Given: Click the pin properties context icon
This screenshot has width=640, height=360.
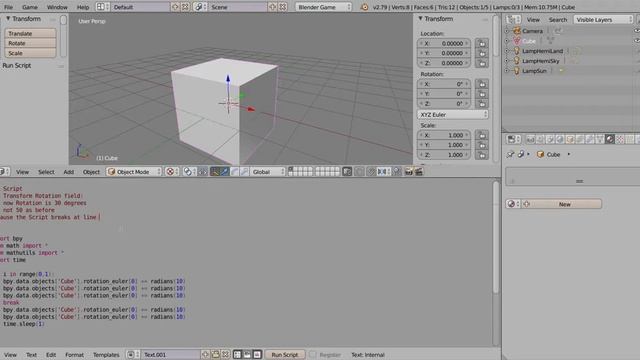Looking at the screenshot, I should [x=510, y=155].
